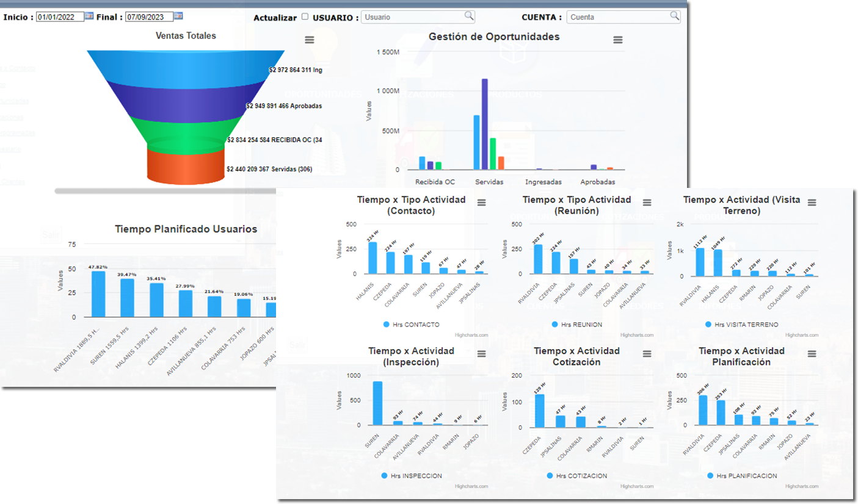The width and height of the screenshot is (858, 504).
Task: Click search magnifier in Cuenta field
Action: coord(674,16)
